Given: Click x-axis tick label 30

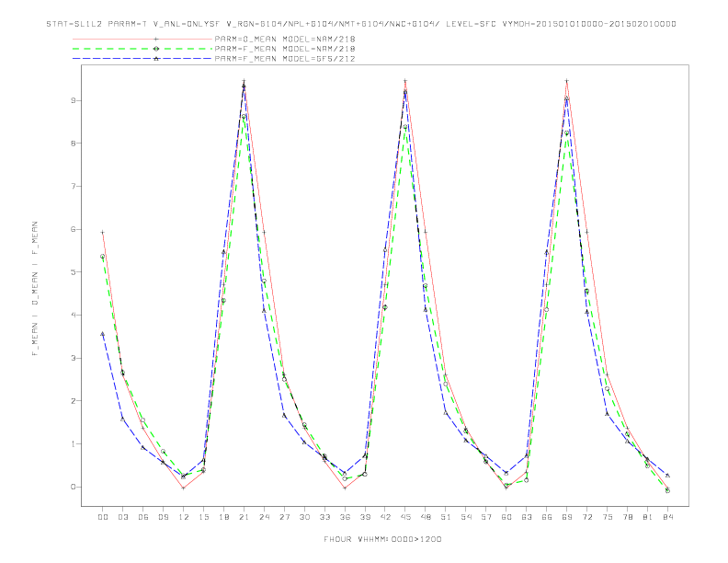Looking at the screenshot, I should click(304, 517).
